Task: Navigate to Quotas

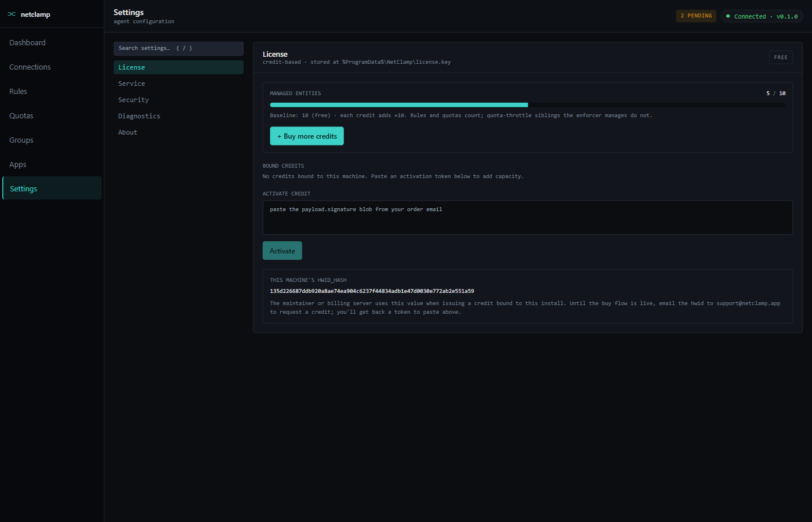Action: click(x=52, y=116)
